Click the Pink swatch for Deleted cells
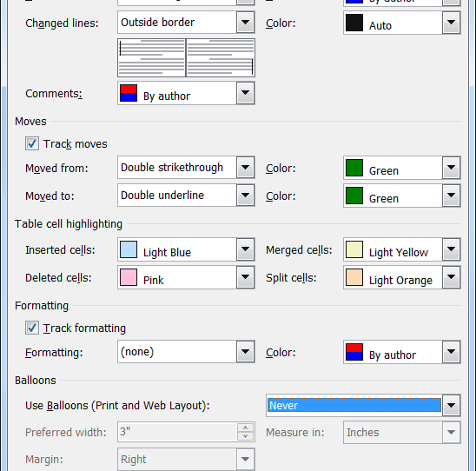 [x=129, y=277]
